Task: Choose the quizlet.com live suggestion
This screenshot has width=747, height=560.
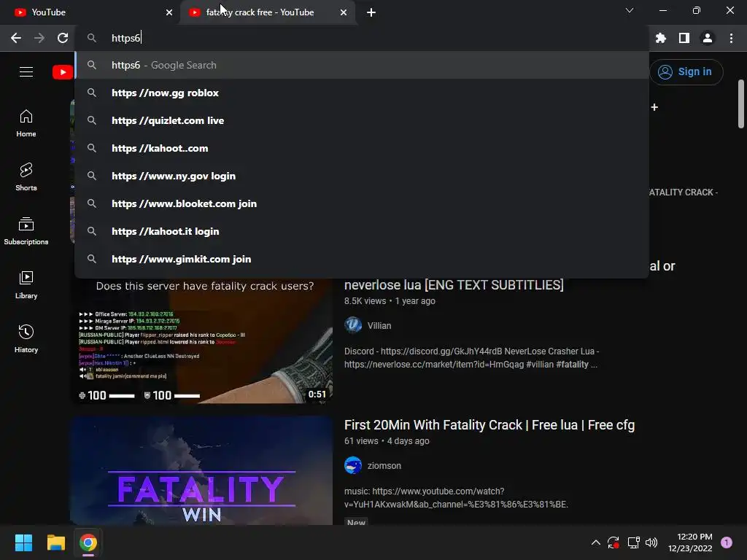Action: (362, 120)
